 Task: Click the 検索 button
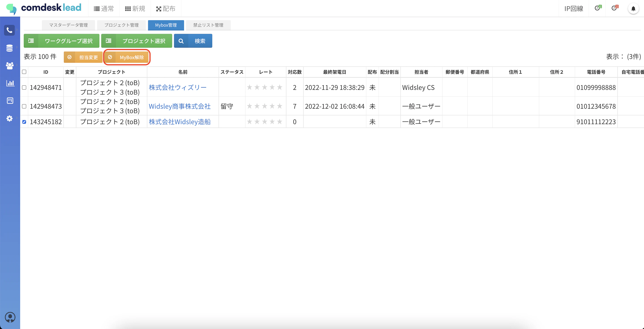pyautogui.click(x=193, y=41)
